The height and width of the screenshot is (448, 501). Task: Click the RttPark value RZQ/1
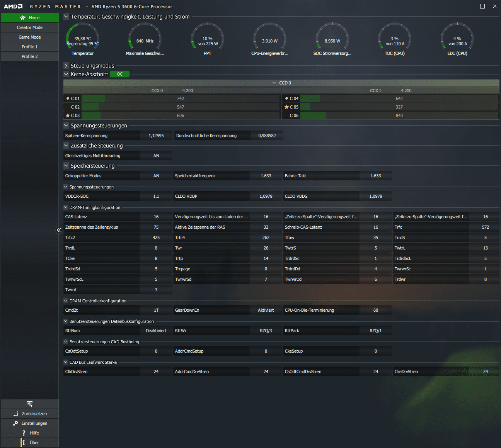[376, 331]
